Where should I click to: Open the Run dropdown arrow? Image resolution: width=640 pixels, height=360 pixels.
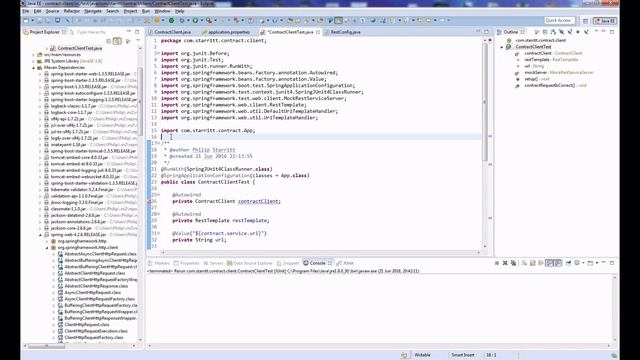click(201, 20)
